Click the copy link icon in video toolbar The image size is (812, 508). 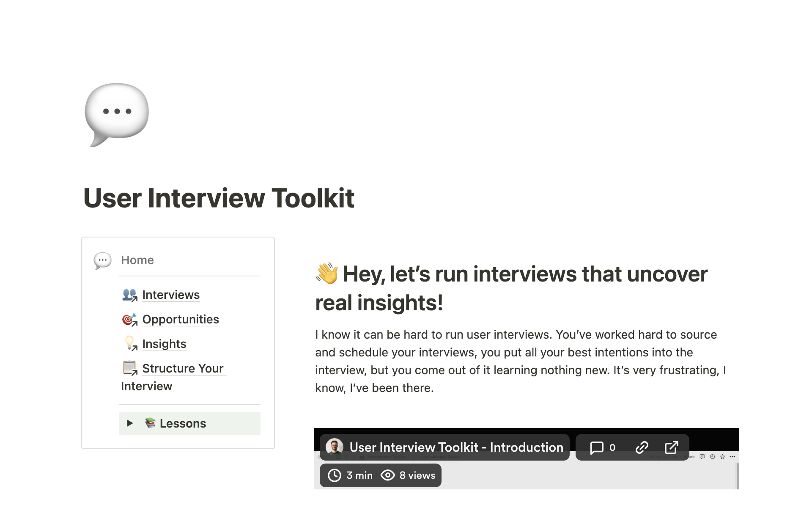point(642,447)
